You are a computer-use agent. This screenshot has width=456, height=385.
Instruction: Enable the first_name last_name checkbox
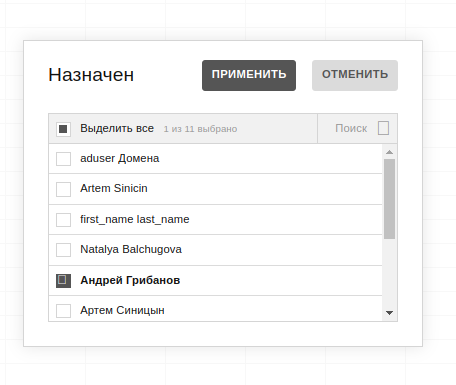pyautogui.click(x=63, y=220)
